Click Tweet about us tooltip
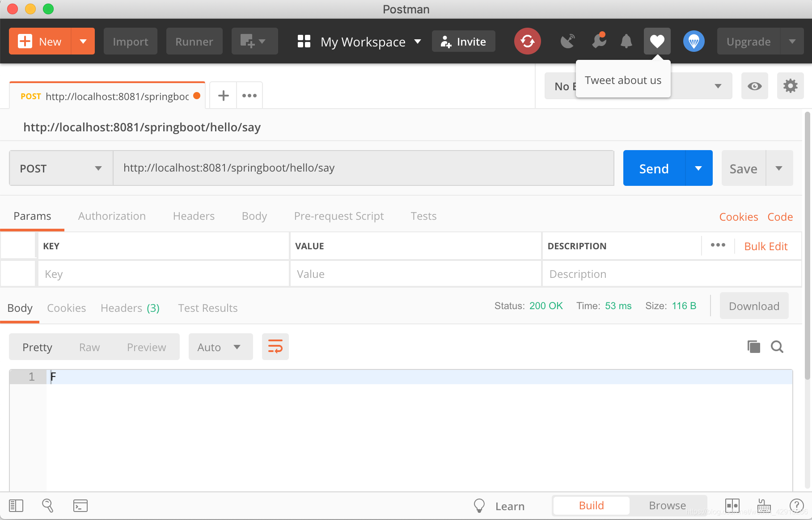 click(x=623, y=80)
